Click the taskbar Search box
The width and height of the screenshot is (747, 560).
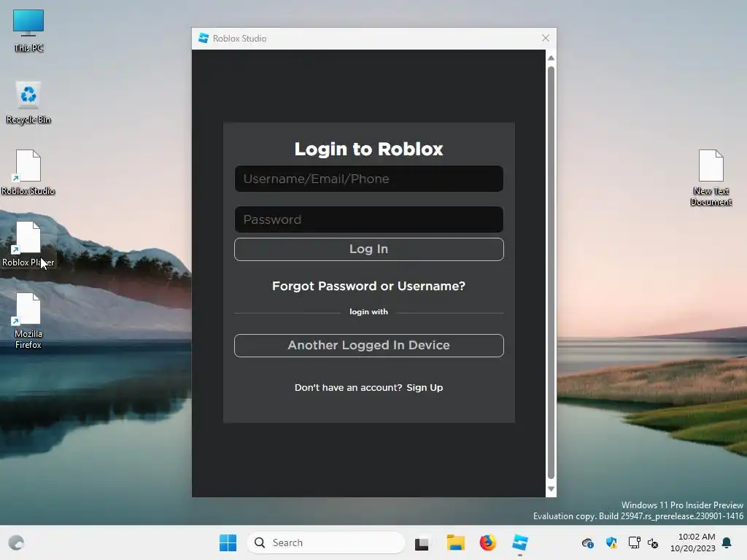pyautogui.click(x=326, y=542)
